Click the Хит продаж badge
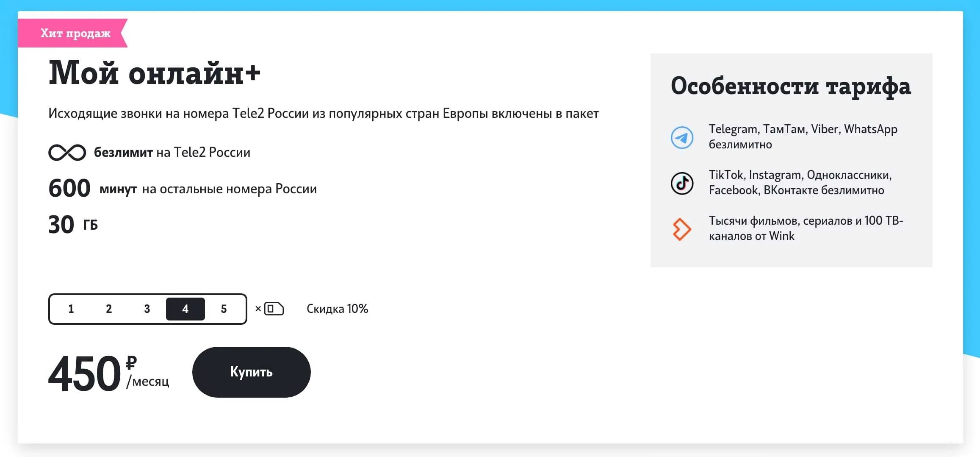 pos(75,33)
